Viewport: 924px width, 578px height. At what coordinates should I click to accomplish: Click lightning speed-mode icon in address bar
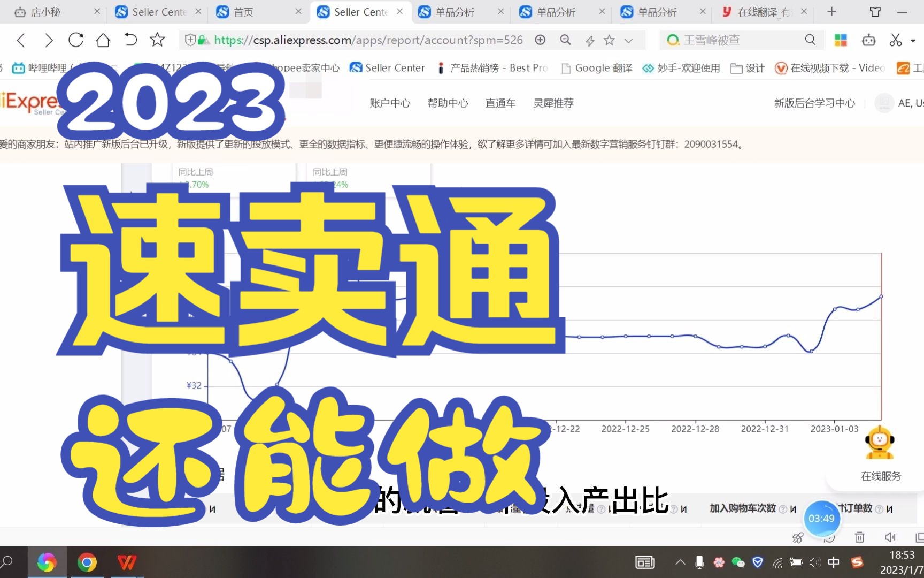[x=589, y=40]
